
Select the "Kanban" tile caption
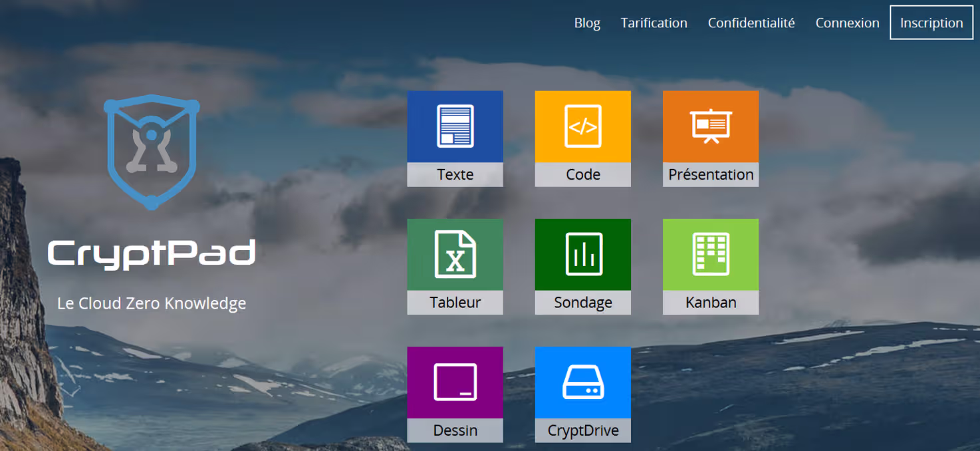click(x=710, y=303)
